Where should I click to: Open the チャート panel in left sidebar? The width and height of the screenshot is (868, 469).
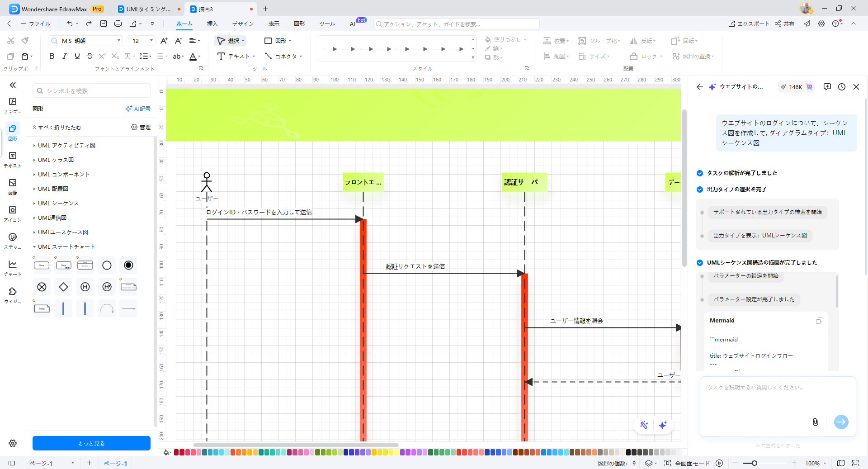coord(13,268)
